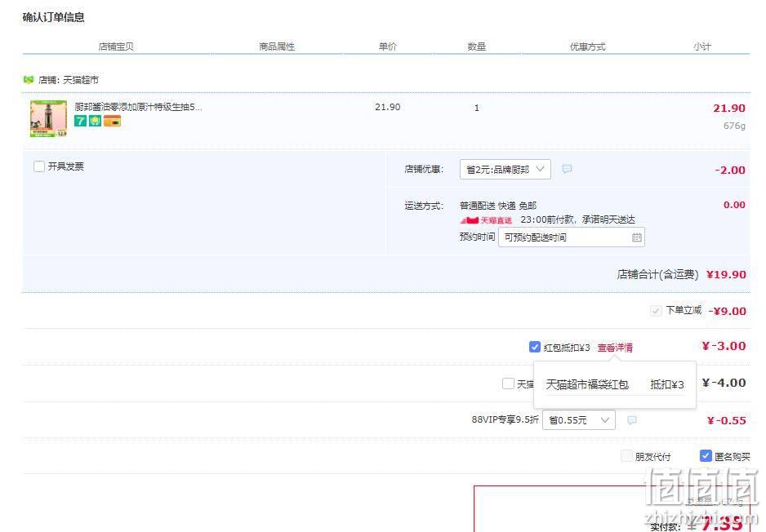Click the weight text 676g
766x532 pixels.
click(734, 126)
